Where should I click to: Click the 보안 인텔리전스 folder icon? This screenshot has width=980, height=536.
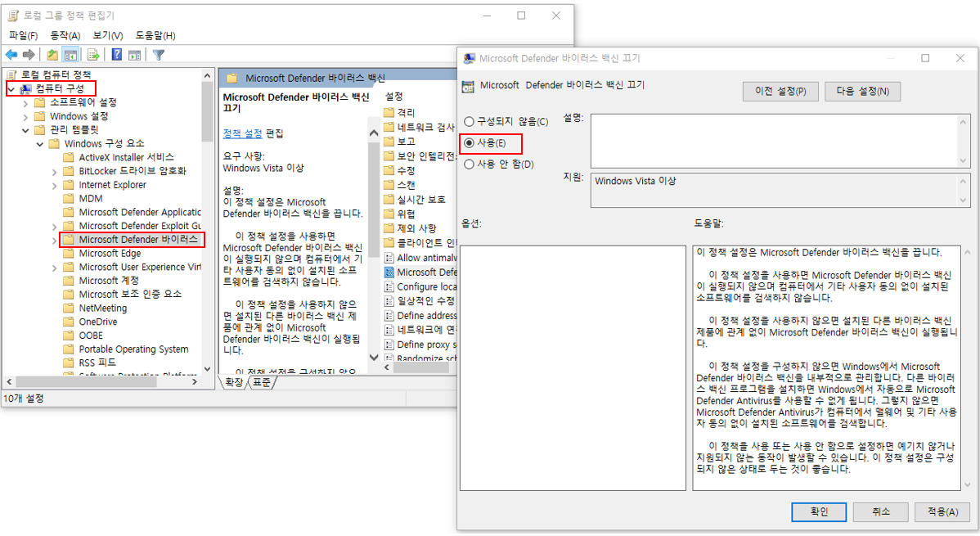[x=389, y=155]
